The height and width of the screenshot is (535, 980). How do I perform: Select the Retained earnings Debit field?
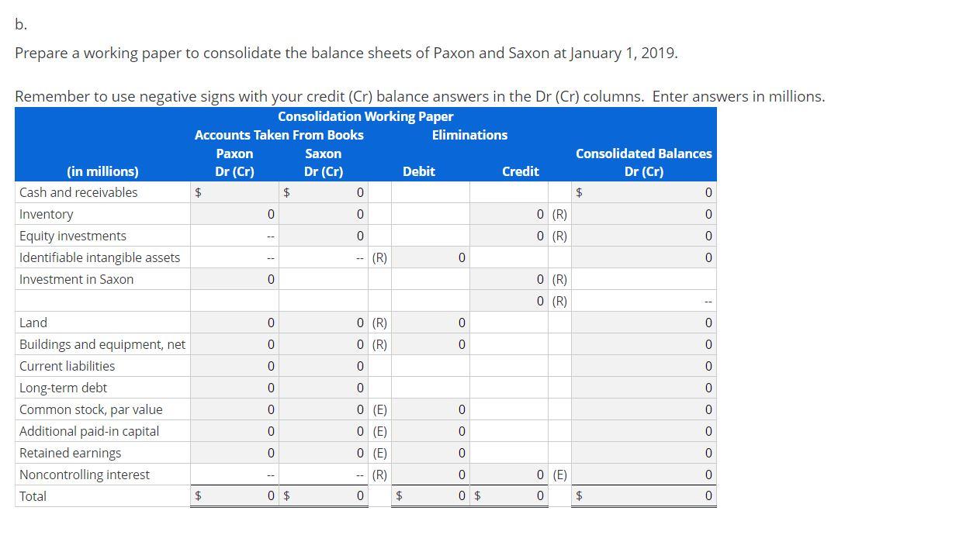point(431,452)
